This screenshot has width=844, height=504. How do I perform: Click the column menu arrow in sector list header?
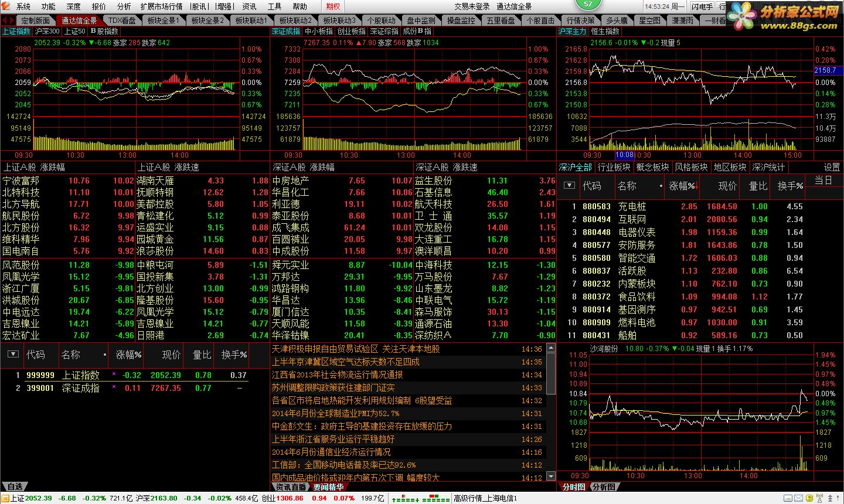tap(569, 186)
